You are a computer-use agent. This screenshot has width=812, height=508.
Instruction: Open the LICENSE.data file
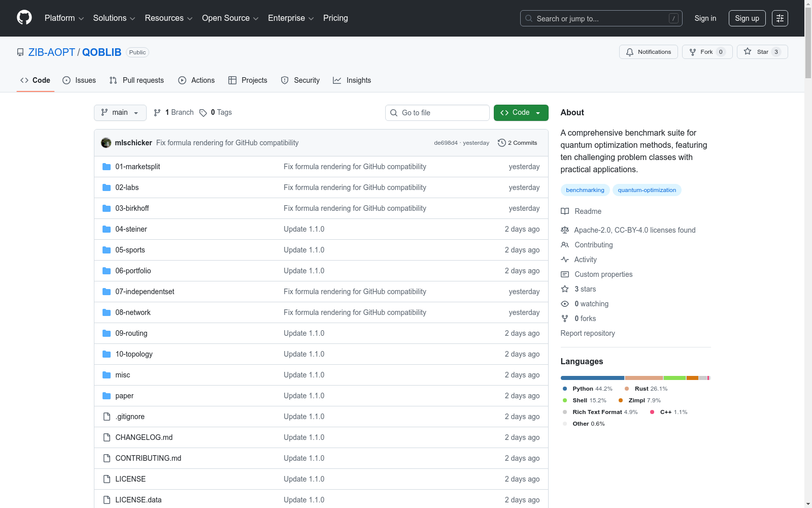pos(139,500)
